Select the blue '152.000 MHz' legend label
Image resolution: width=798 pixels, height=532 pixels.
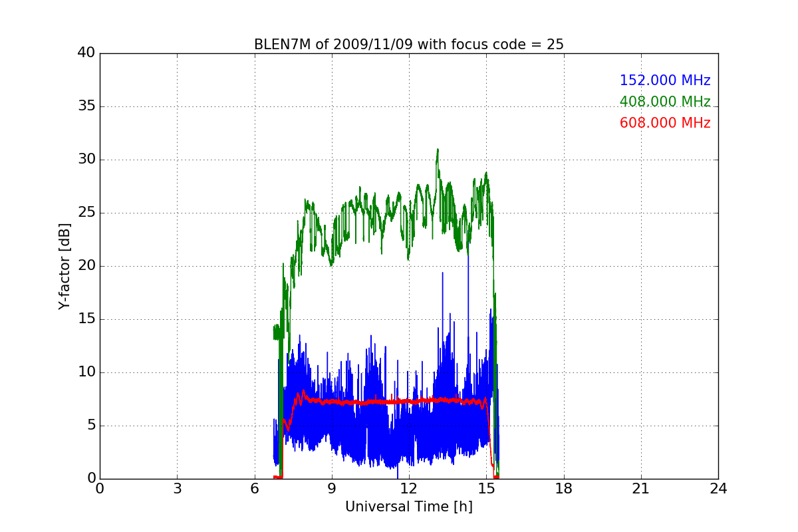tap(665, 80)
